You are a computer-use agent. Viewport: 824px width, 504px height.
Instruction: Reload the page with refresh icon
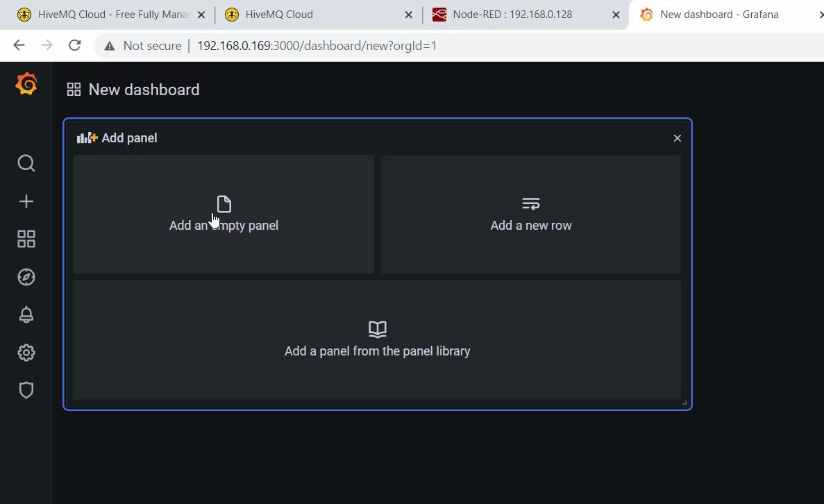(74, 45)
